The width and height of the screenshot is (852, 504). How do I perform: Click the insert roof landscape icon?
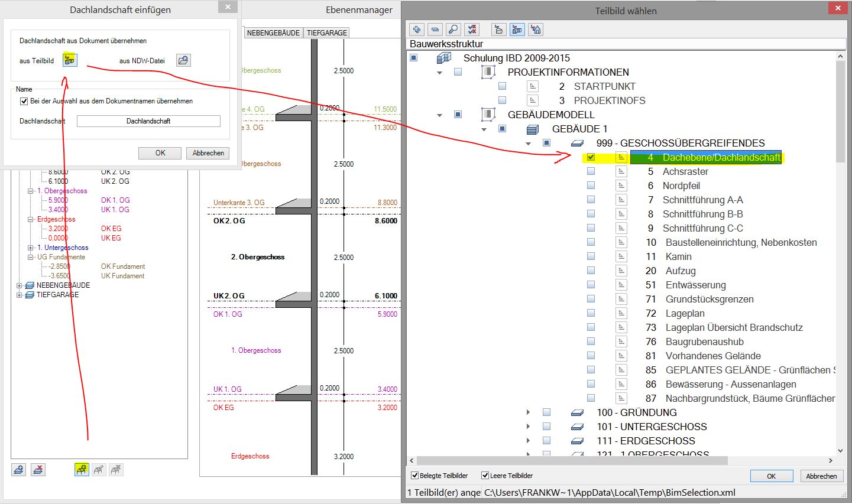pyautogui.click(x=82, y=470)
